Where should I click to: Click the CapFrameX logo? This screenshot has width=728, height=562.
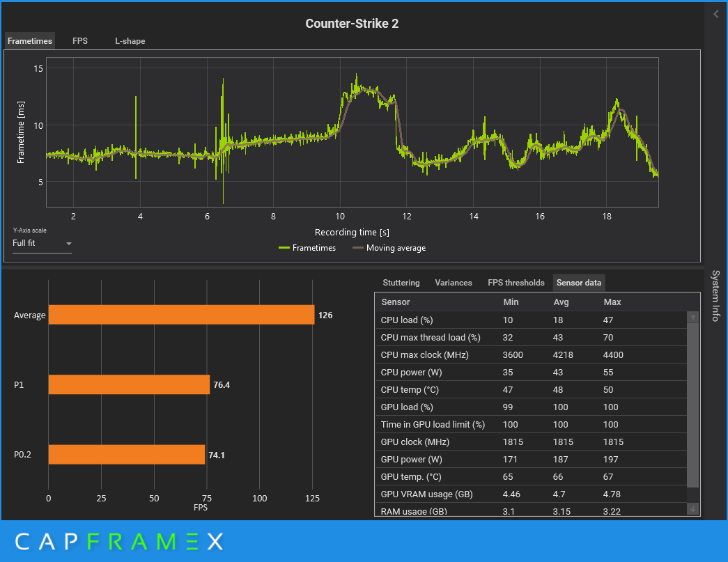tap(119, 542)
